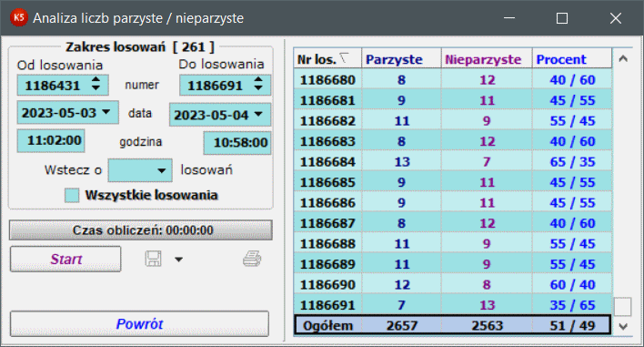Image resolution: width=644 pixels, height=347 pixels.
Task: Click the Powrót button
Action: pyautogui.click(x=140, y=324)
